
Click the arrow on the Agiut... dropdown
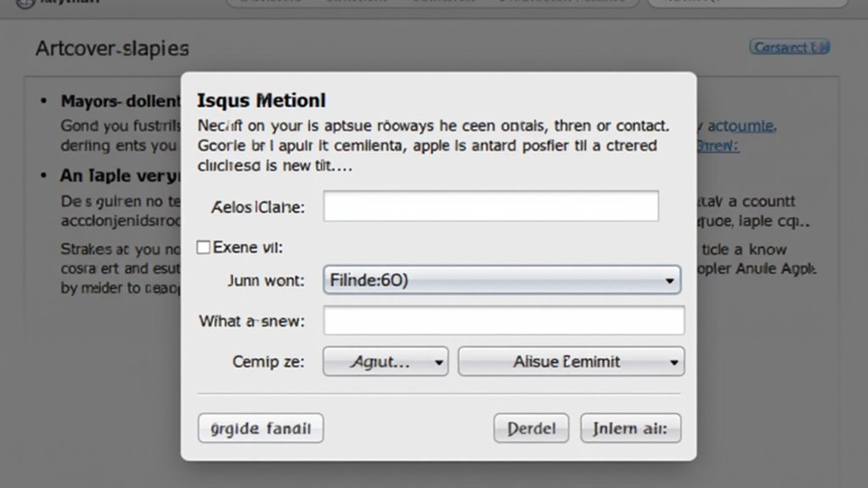point(438,362)
